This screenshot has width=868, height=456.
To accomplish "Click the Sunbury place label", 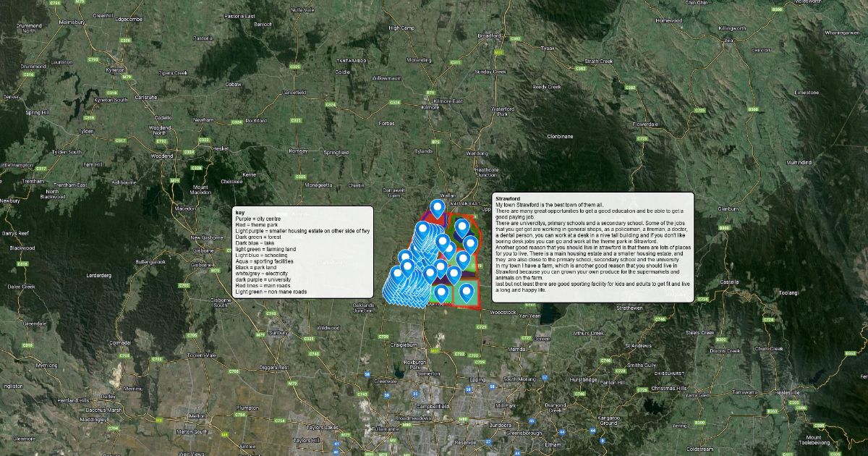I will pos(278,332).
